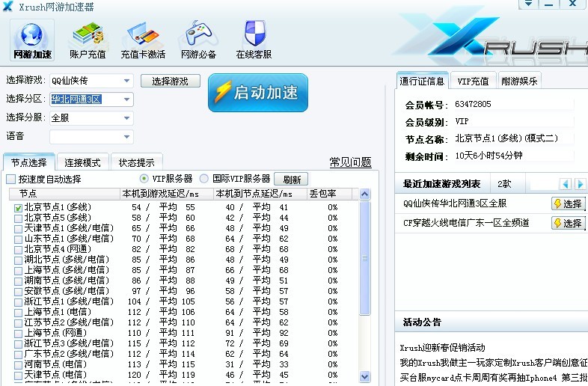Open announcement Xrush迎新春促销活动
This screenshot has width=588, height=386.
click(x=442, y=347)
